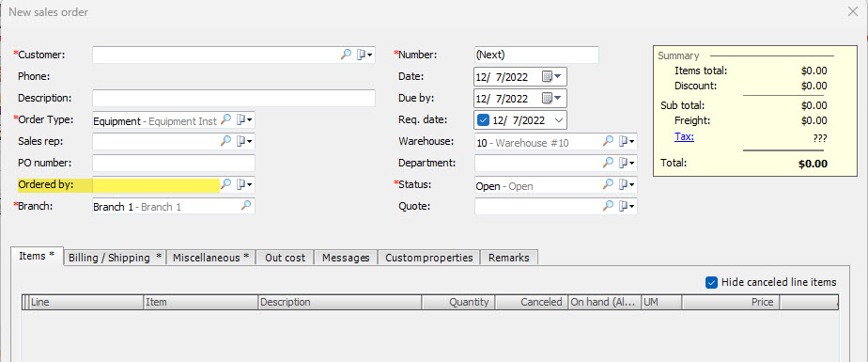Viewport: 868px width, 362px height.
Task: Switch to the Out cost tab
Action: pos(285,258)
